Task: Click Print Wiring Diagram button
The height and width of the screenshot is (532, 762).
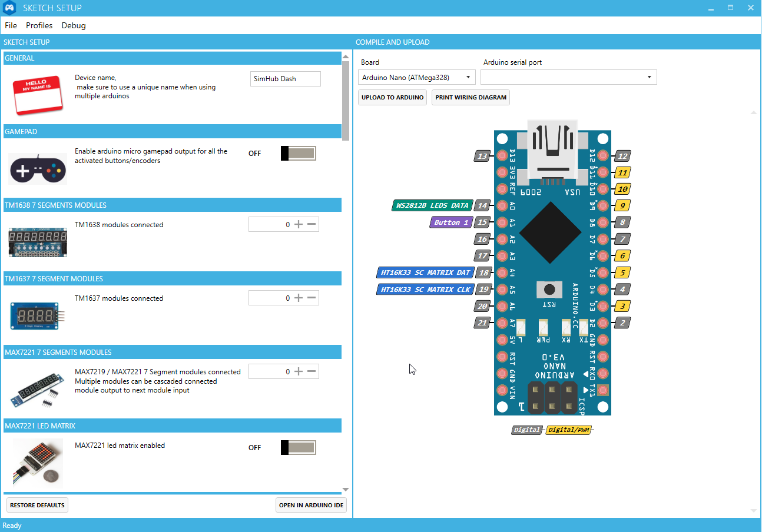Action: [x=471, y=98]
